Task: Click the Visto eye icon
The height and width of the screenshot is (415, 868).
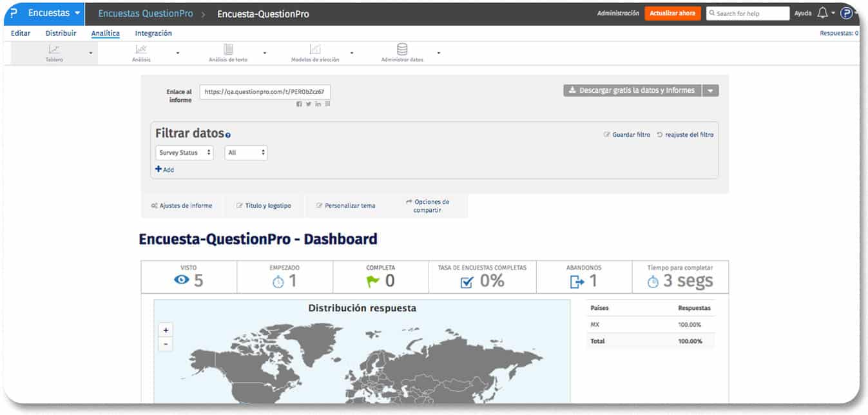Action: [x=182, y=280]
